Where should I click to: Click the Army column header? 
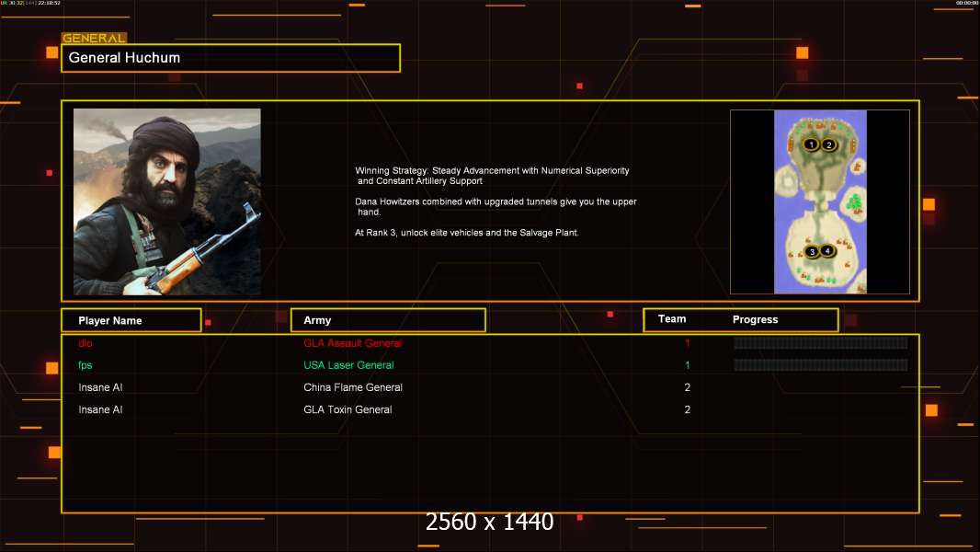point(388,320)
